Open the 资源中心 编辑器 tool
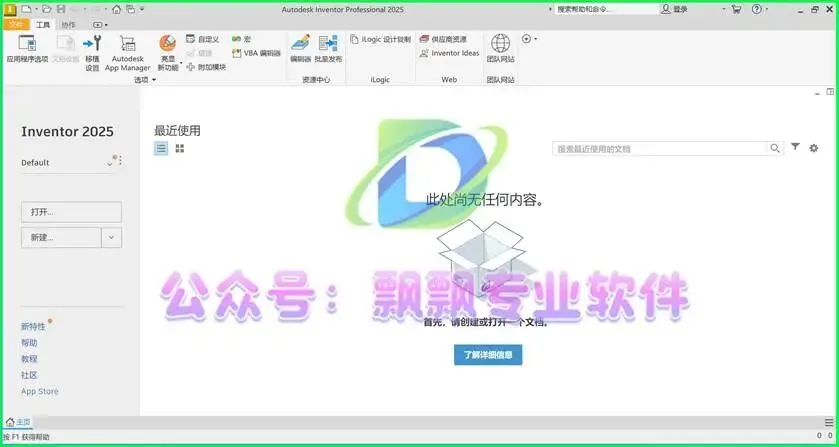The height and width of the screenshot is (447, 839). [301, 49]
